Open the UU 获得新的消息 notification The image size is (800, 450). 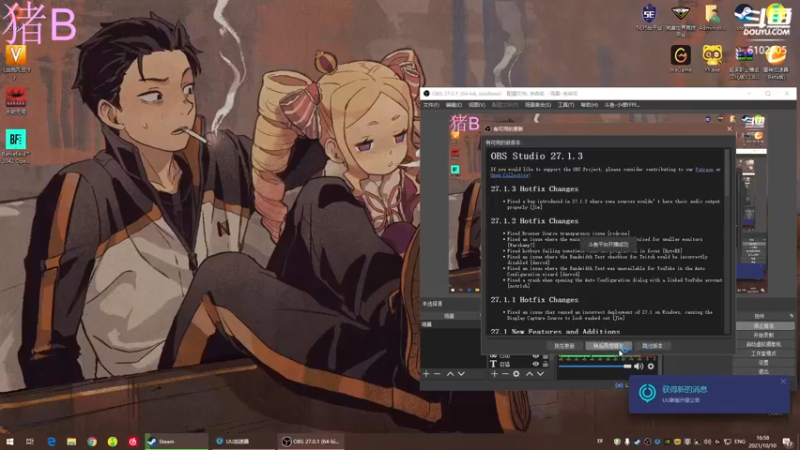[x=709, y=394]
